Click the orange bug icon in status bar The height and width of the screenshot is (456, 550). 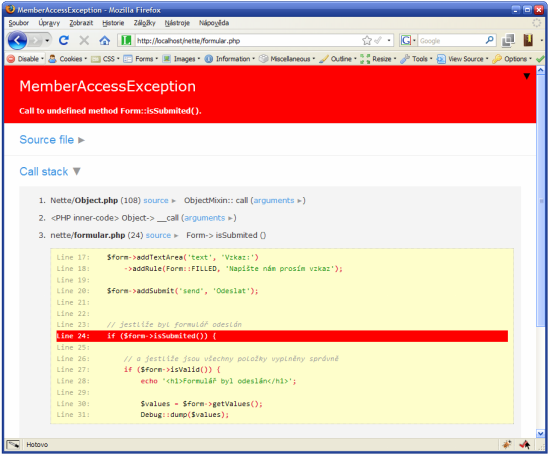[507, 445]
